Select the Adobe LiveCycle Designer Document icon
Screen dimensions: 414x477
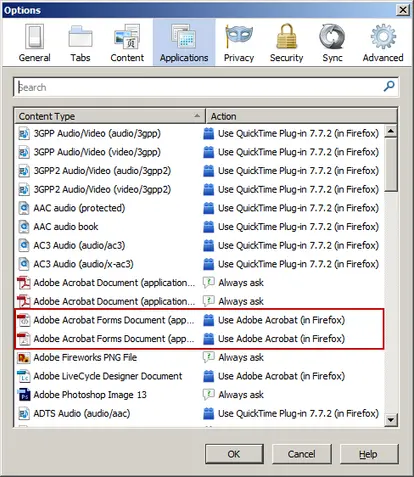tap(24, 376)
